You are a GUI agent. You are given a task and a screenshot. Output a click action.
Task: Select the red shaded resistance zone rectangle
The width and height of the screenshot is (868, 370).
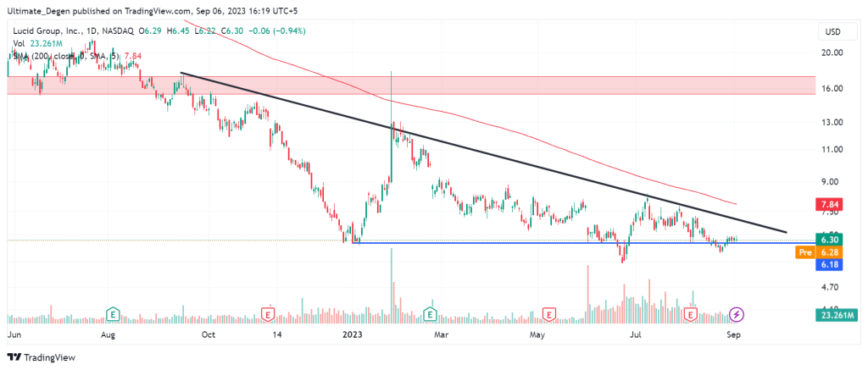(412, 86)
